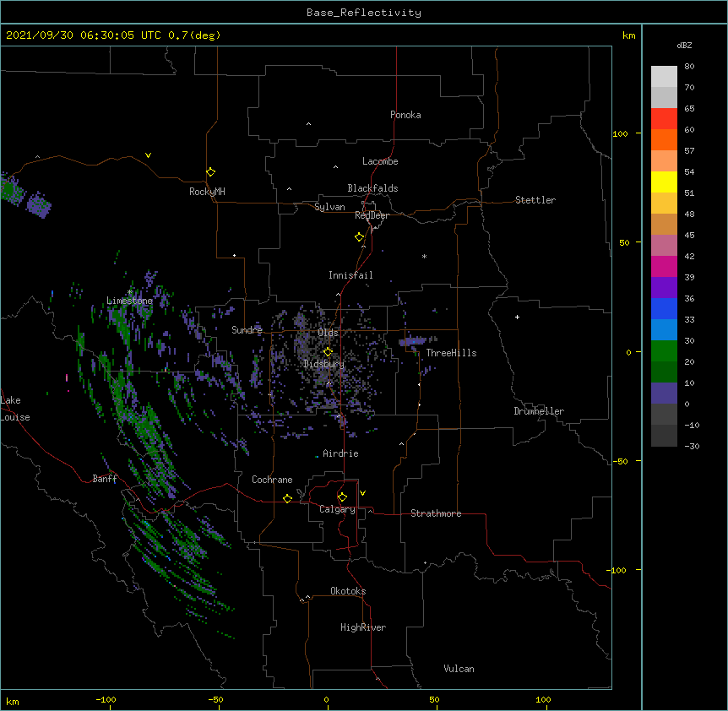This screenshot has width=728, height=711.
Task: Click the purple echo patch near ThreeHills
Action: click(413, 342)
